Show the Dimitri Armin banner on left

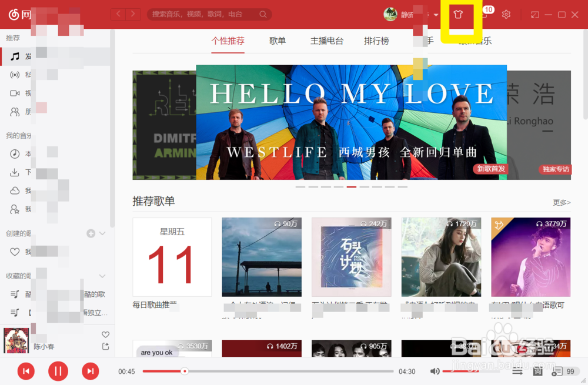click(164, 125)
